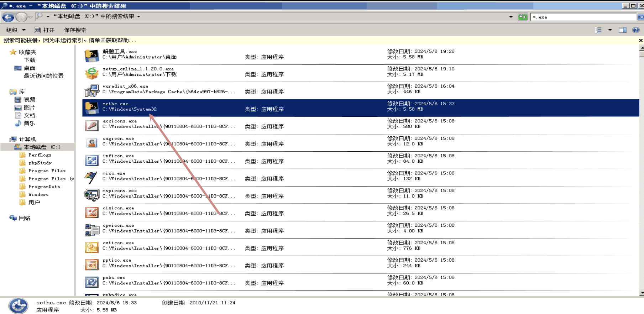Select the pubs.exe Publisher icon

(91, 282)
